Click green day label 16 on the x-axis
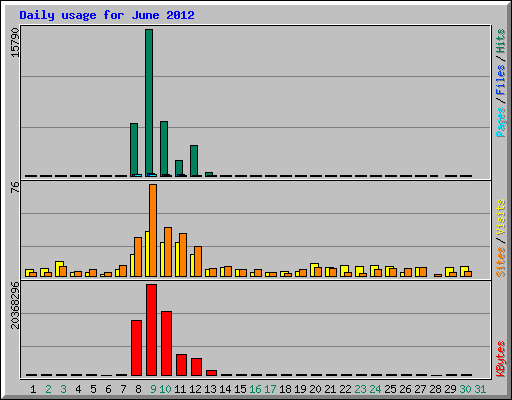The image size is (512, 400). point(255,389)
